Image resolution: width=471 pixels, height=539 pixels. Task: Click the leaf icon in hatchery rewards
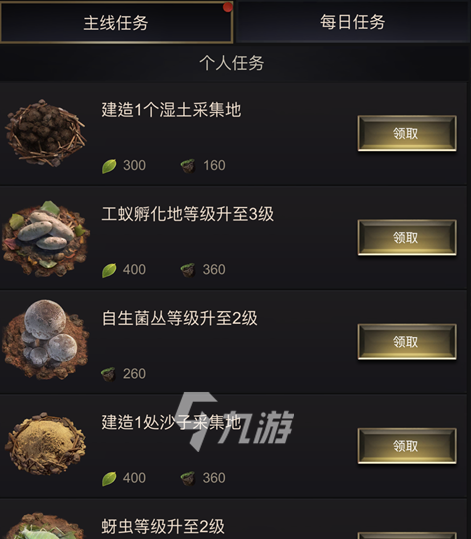coord(109,270)
